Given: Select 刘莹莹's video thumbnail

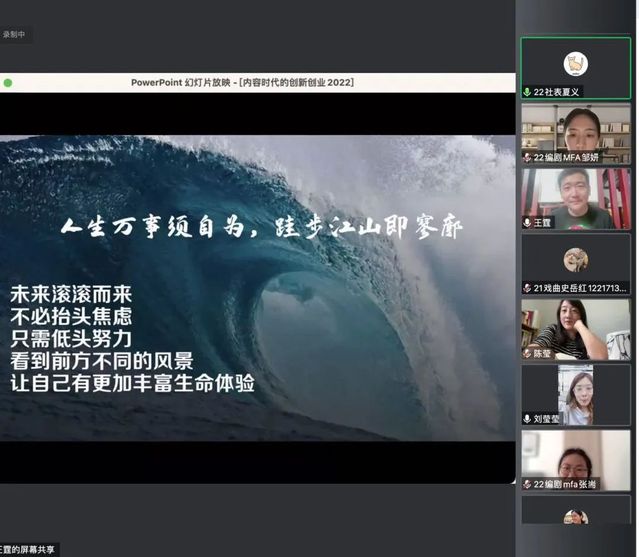Looking at the screenshot, I should point(576,391).
